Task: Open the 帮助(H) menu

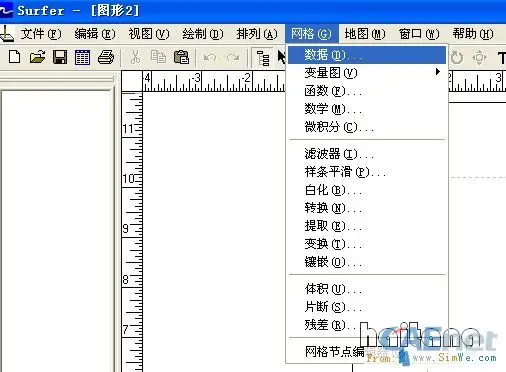Action: click(x=473, y=34)
